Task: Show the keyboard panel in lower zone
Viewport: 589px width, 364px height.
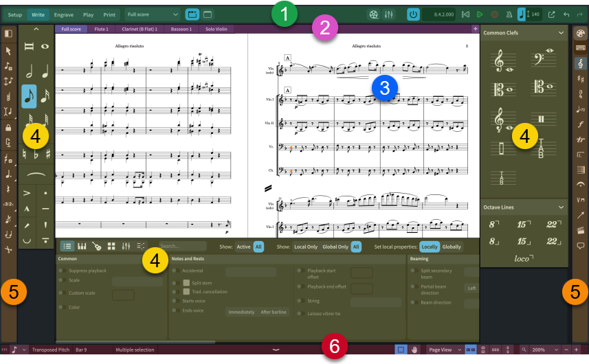Action: point(82,246)
